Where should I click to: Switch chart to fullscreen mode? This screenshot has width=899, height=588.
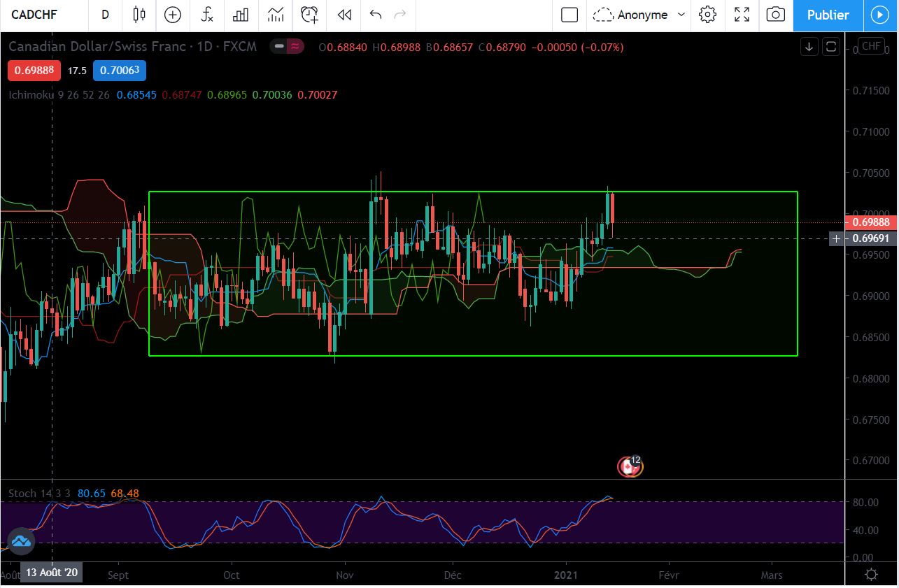pos(742,15)
